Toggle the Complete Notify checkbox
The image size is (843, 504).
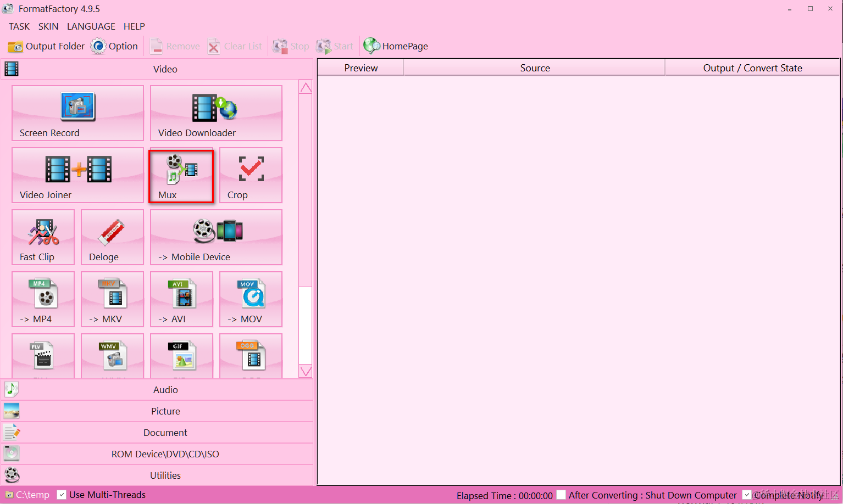(747, 495)
